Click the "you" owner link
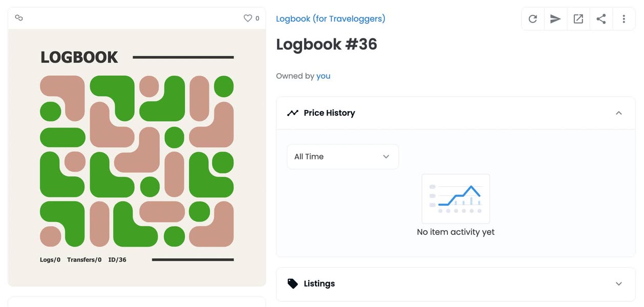 323,76
